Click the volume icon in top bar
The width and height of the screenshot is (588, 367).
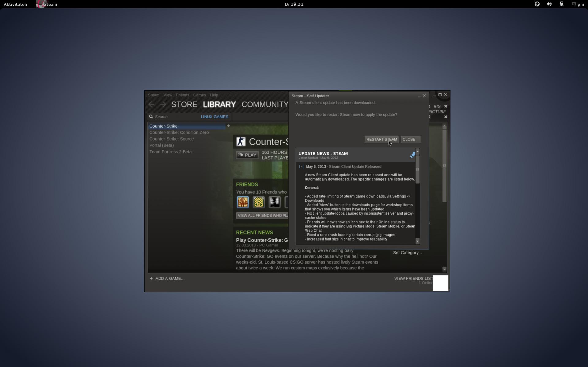[549, 4]
